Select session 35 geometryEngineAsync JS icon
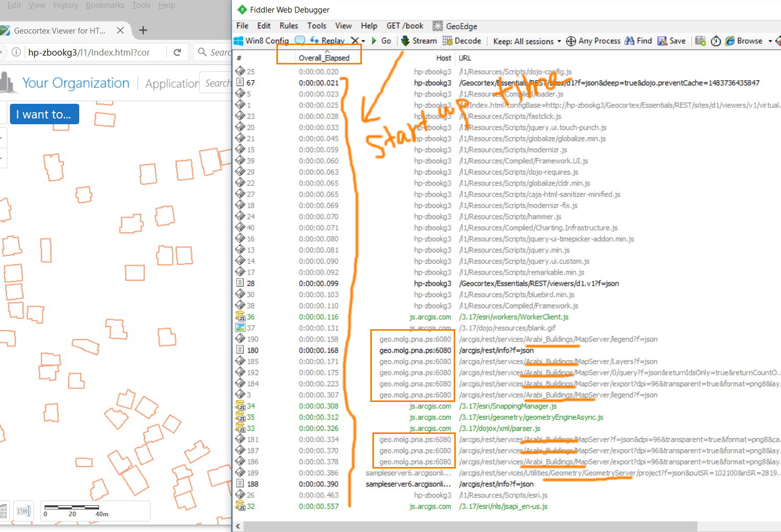Screen dimensions: 781x532 coord(241,417)
